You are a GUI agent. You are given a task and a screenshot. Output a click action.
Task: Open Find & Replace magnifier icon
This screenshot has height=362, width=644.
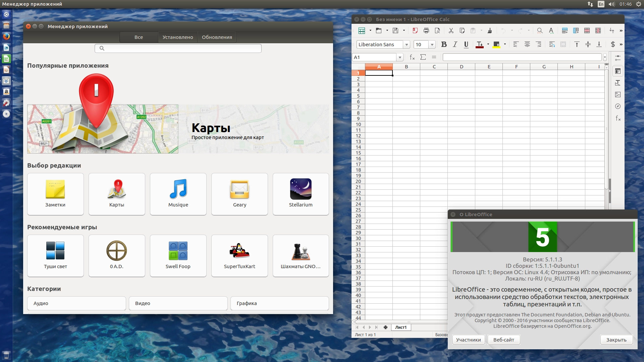click(540, 31)
